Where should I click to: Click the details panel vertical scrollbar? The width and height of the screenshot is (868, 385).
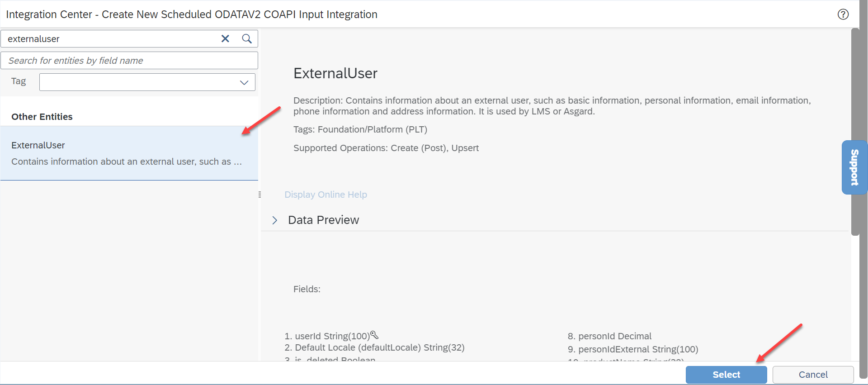pos(855,132)
